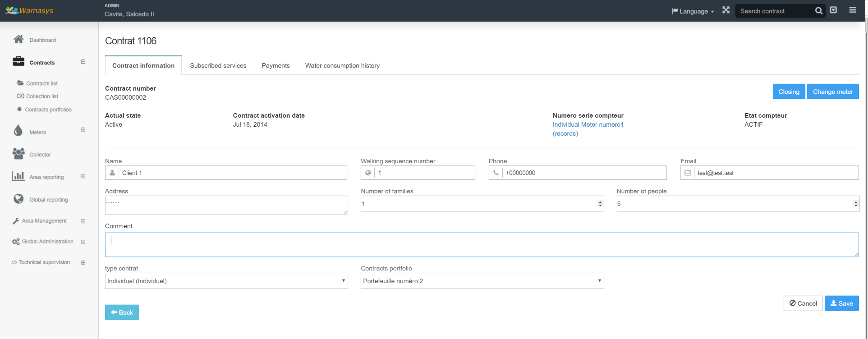Save the contract form
Viewport: 868px width, 339px height.
tap(842, 303)
